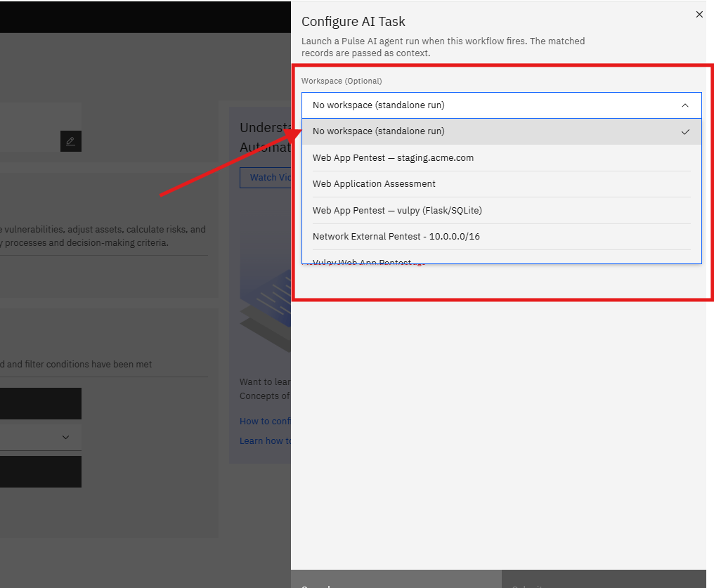Select Network External Pentest - 10.0.0.0/16

pos(501,237)
